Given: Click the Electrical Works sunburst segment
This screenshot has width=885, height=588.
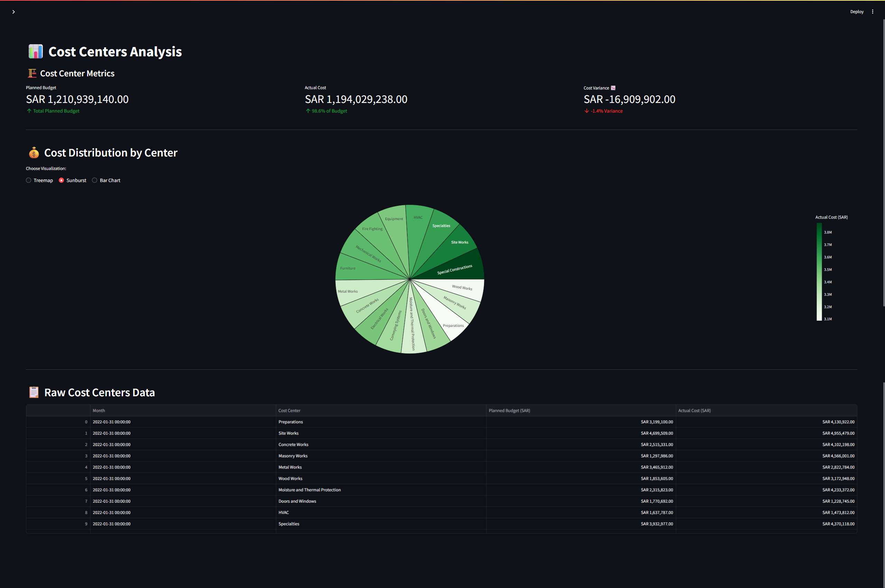Looking at the screenshot, I should click(x=379, y=319).
